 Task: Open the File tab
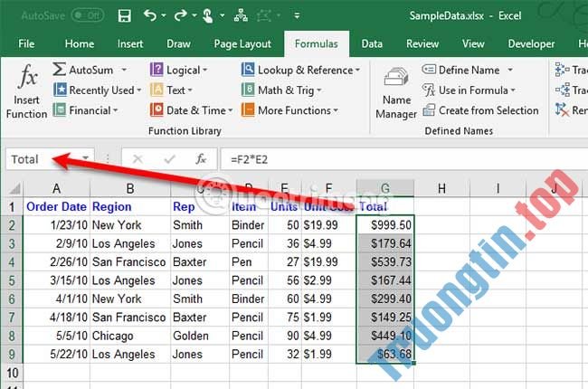(26, 44)
